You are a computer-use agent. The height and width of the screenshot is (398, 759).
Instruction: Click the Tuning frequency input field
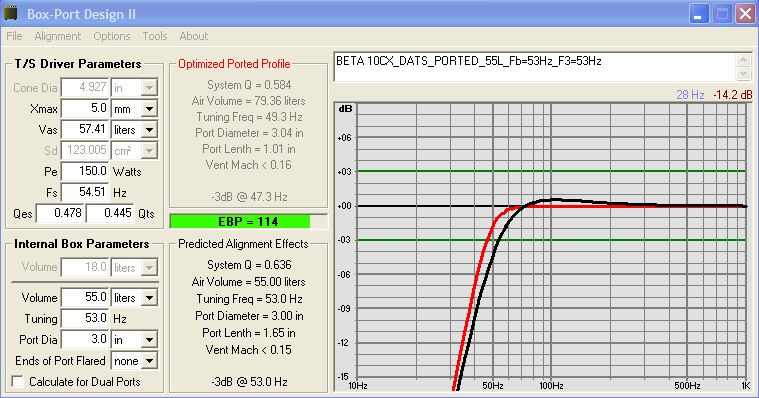coord(85,319)
